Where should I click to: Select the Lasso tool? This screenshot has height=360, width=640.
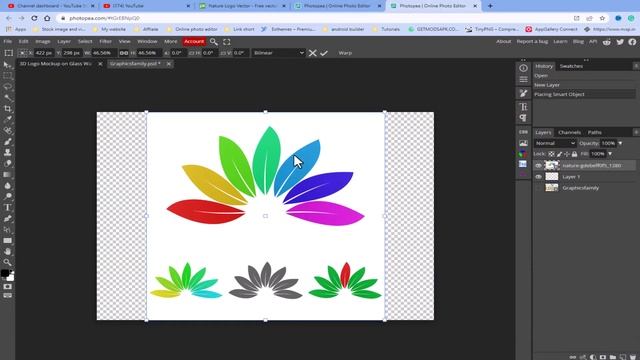(x=7, y=87)
